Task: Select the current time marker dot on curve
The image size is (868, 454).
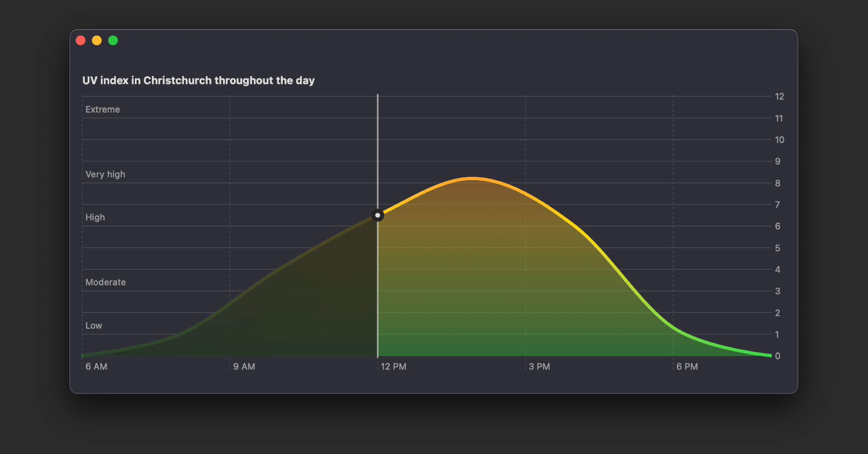Action: click(x=378, y=215)
